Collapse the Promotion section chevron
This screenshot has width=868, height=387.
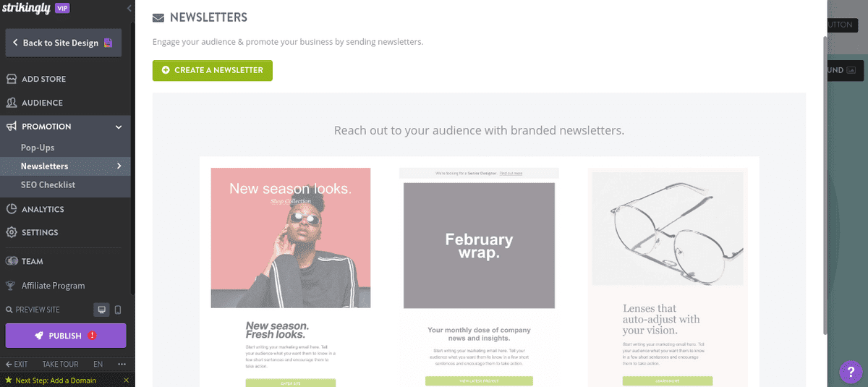(119, 127)
